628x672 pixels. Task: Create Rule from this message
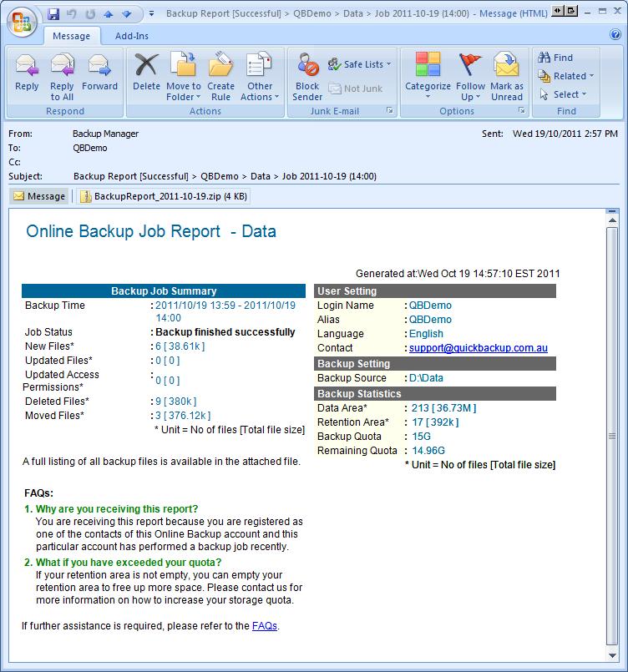coord(220,77)
